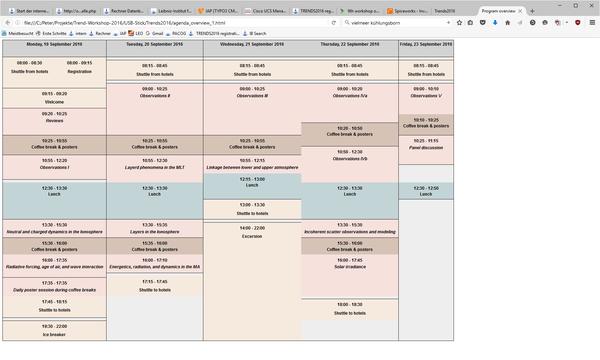The width and height of the screenshot is (600, 360).
Task: Switch to the 'Cisco UCS Mana...' tab
Action: click(x=265, y=11)
